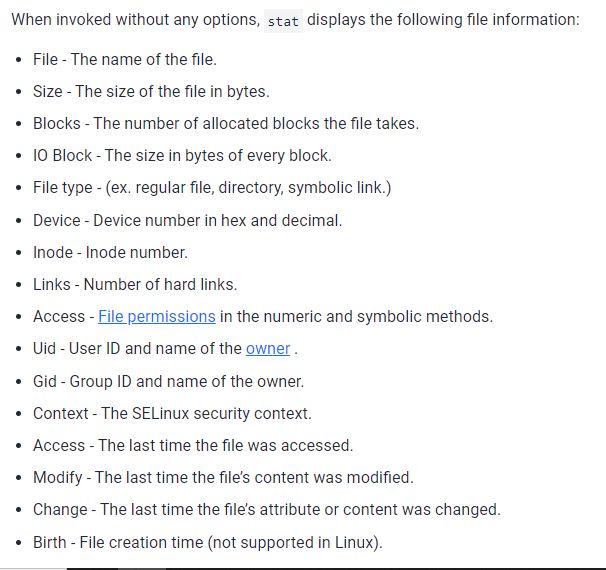Click the 'File - The name' list entry

pos(125,60)
